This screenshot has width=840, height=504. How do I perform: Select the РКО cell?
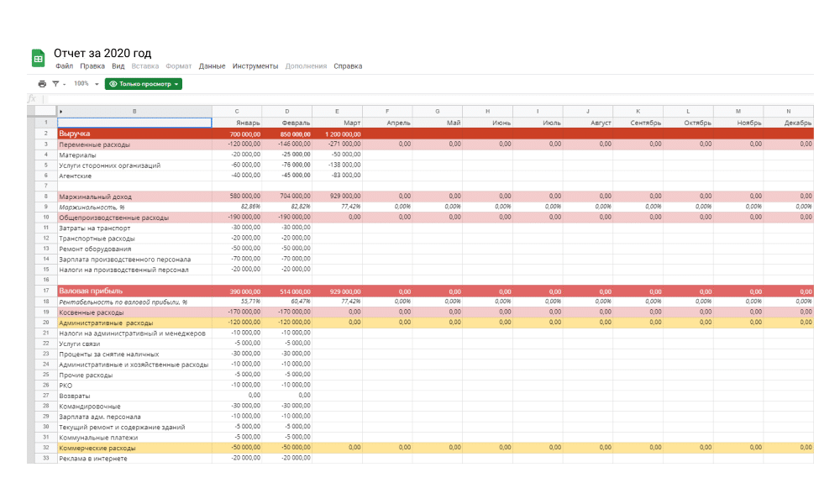pos(134,385)
